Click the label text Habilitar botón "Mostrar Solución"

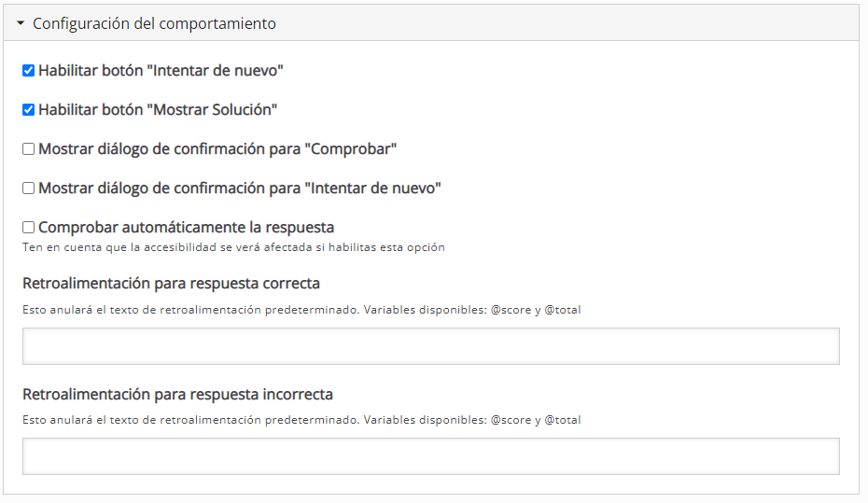tap(158, 110)
